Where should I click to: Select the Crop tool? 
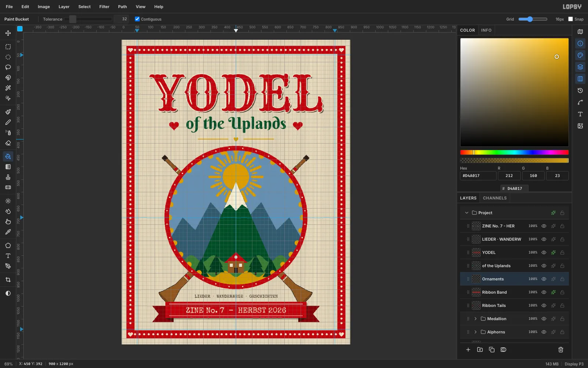[x=8, y=280]
